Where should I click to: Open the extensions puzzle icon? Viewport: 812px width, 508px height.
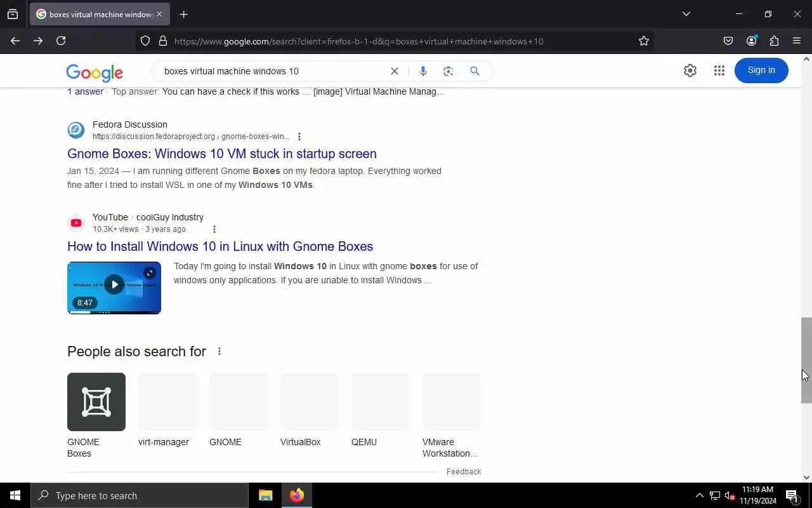774,41
